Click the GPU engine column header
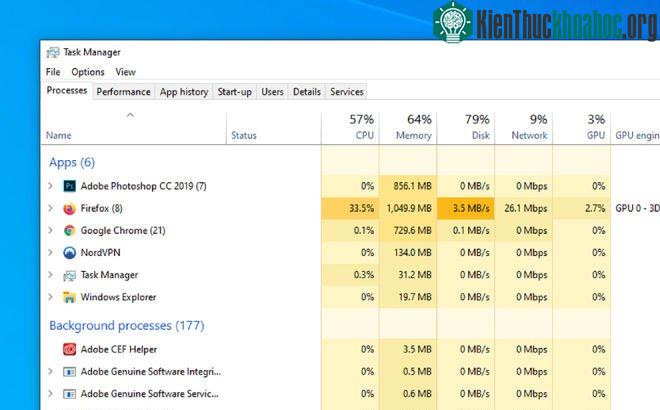Image resolution: width=660 pixels, height=410 pixels. point(636,128)
